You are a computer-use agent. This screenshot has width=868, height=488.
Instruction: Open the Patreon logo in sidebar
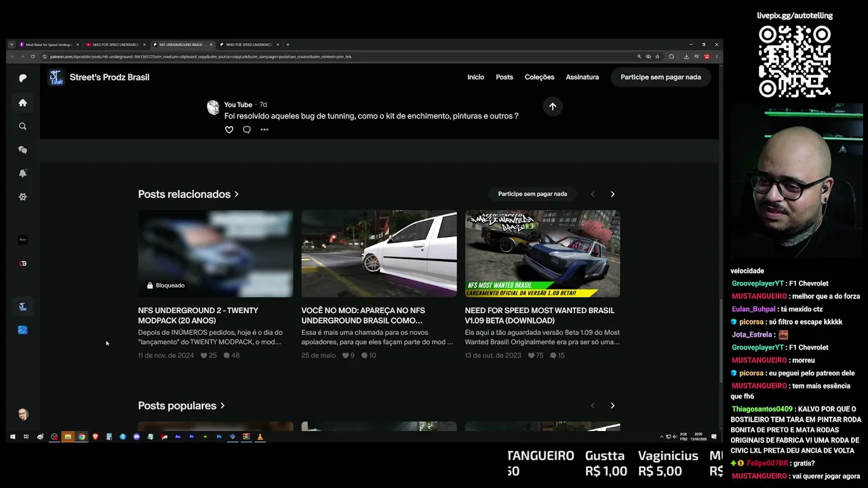(22, 78)
